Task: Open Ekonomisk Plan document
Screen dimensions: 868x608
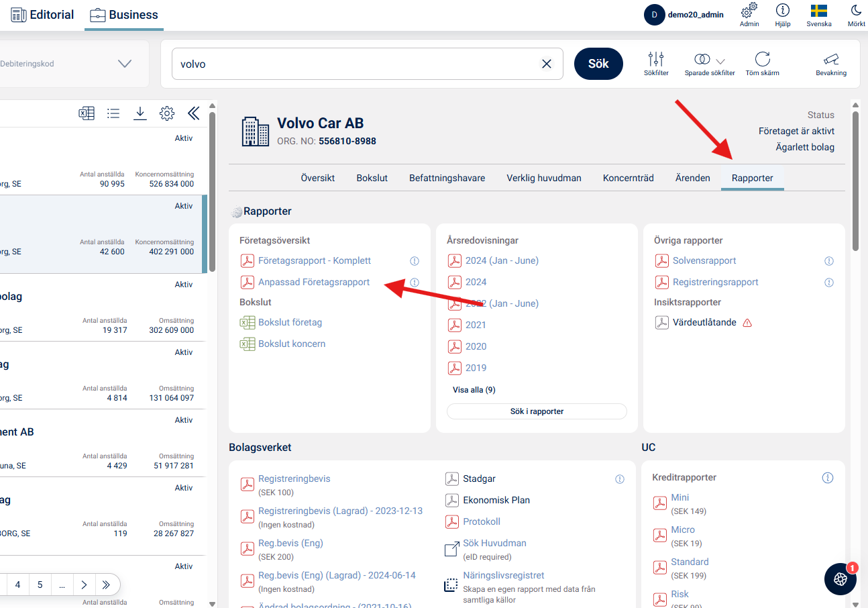Action: tap(496, 500)
